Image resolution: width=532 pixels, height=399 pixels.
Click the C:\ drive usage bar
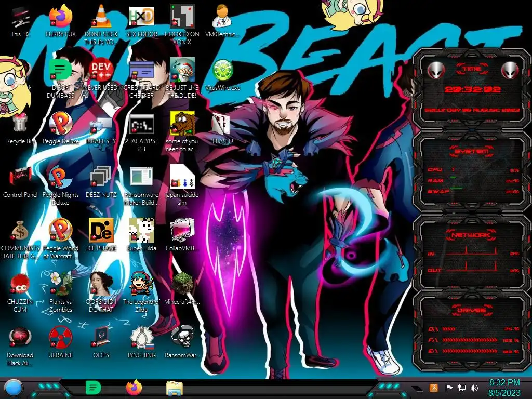[x=473, y=329]
